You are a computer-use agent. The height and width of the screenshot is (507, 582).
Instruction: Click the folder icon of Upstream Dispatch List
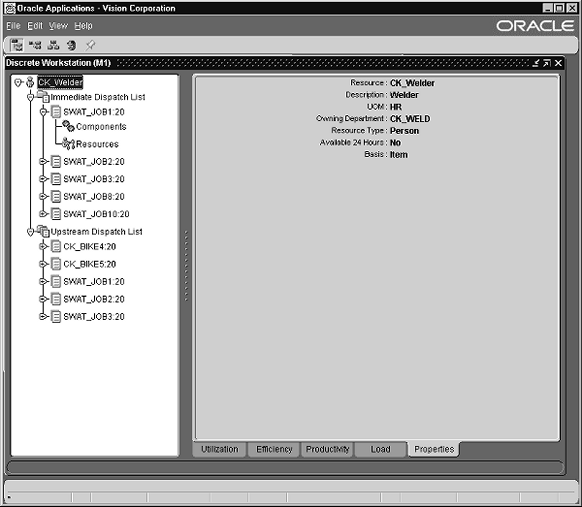coord(43,231)
